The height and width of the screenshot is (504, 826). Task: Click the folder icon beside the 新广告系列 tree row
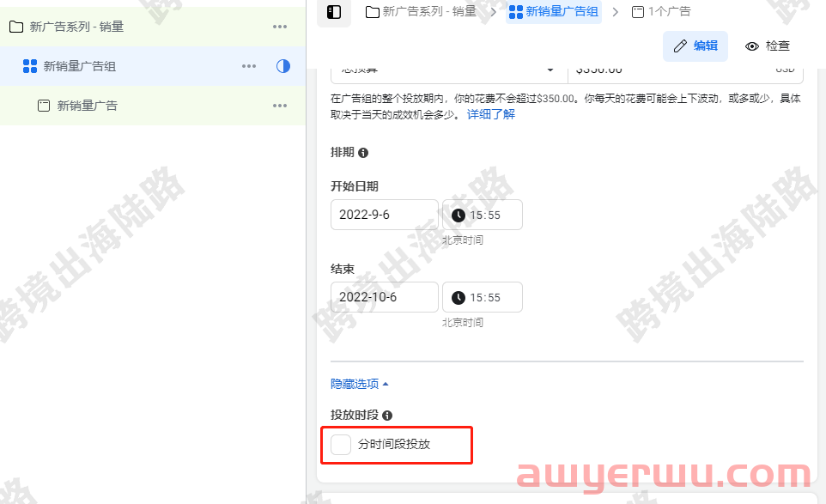(16, 27)
